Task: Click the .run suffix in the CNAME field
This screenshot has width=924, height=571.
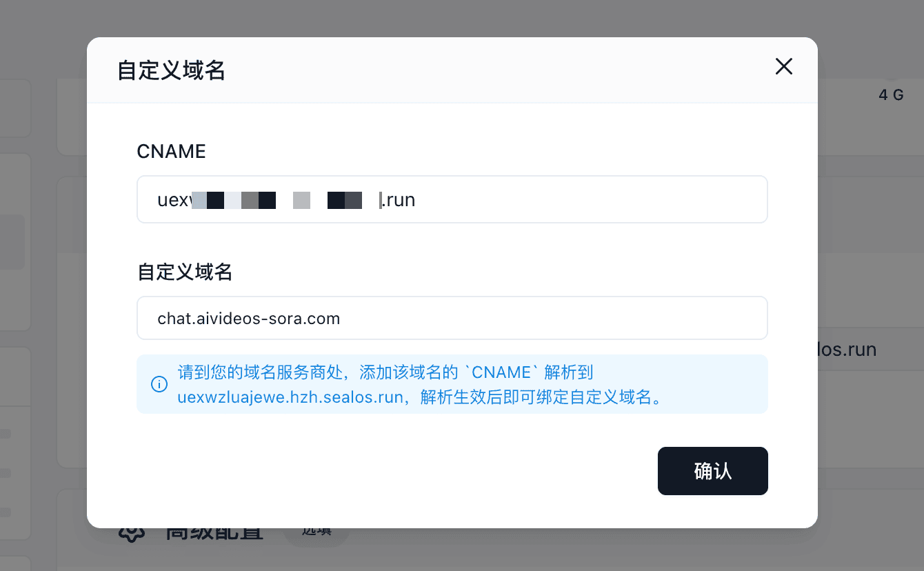Action: pos(399,200)
